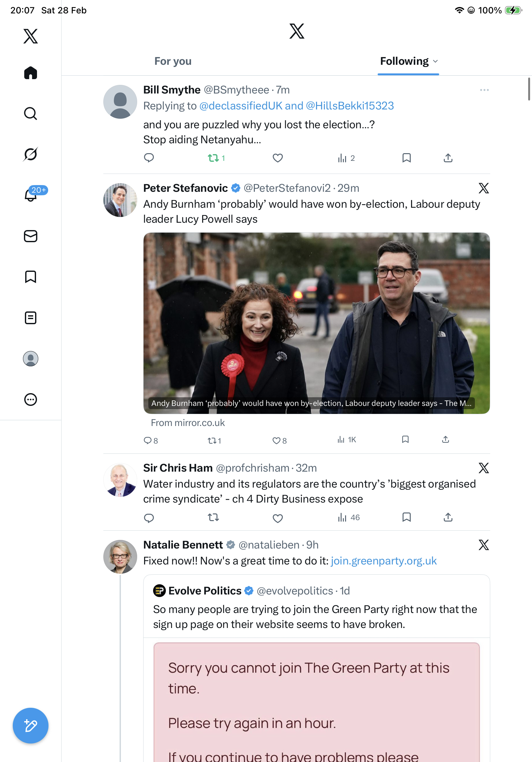
Task: Open the search magnifier in sidebar
Action: point(31,114)
